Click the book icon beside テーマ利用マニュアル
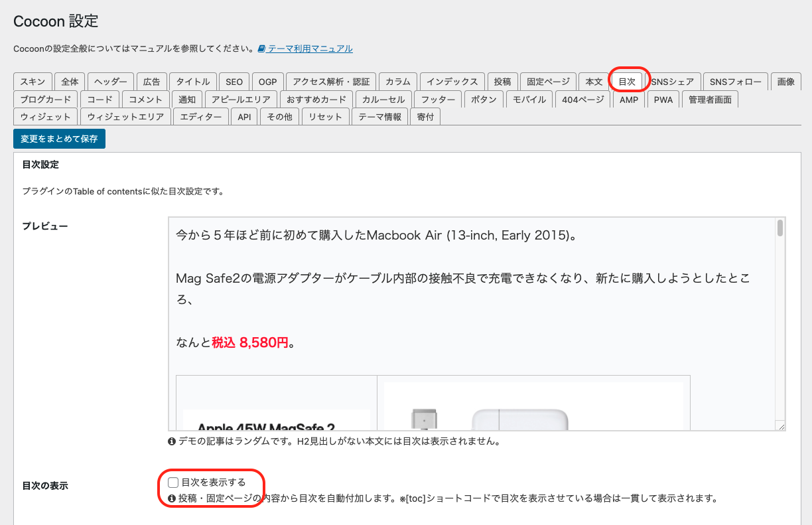This screenshot has height=525, width=812. tap(262, 49)
